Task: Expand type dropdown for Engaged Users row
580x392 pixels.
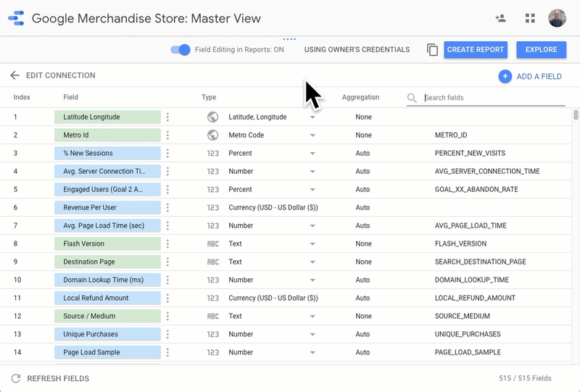Action: (x=312, y=190)
